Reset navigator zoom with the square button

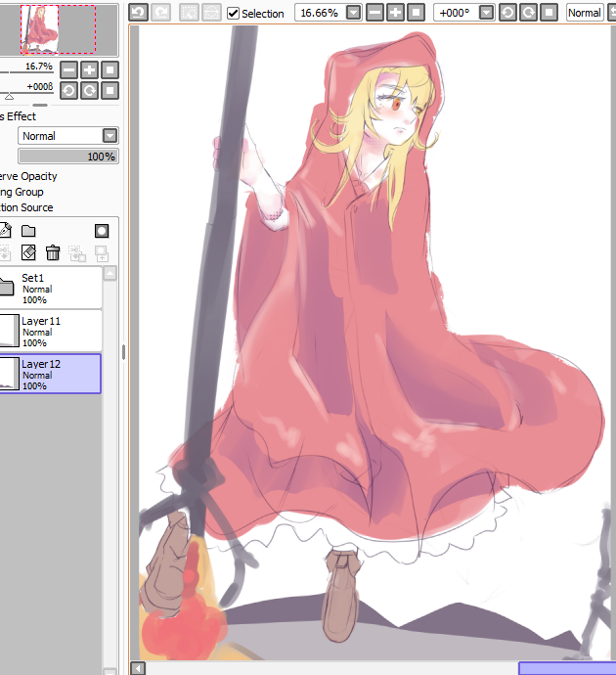coord(110,69)
